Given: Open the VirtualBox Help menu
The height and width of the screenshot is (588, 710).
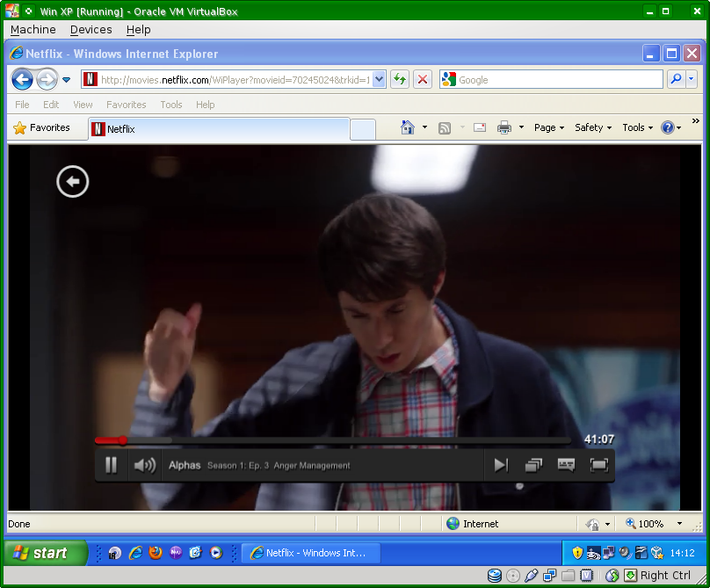Looking at the screenshot, I should [x=138, y=30].
